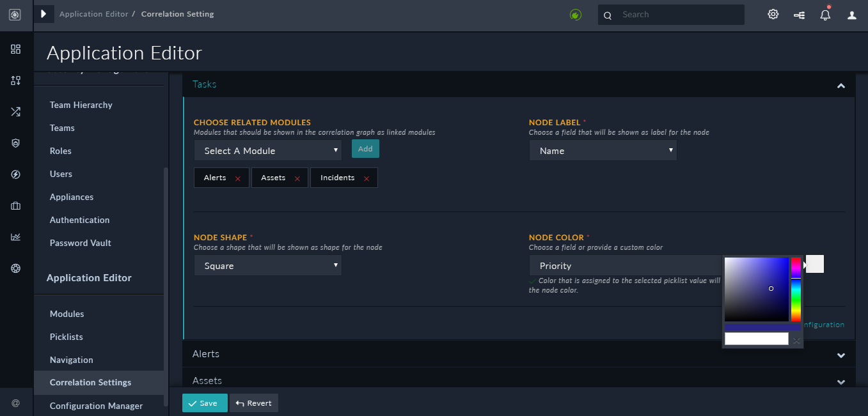Open the shield security icon in sidebar
The width and height of the screenshot is (868, 416).
point(15,143)
